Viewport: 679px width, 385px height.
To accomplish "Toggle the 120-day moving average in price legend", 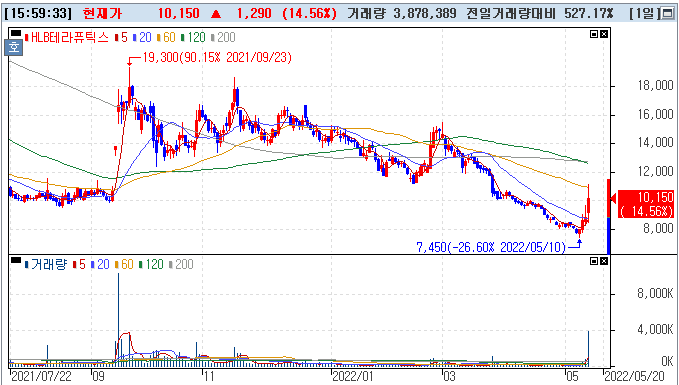I will tap(193, 38).
